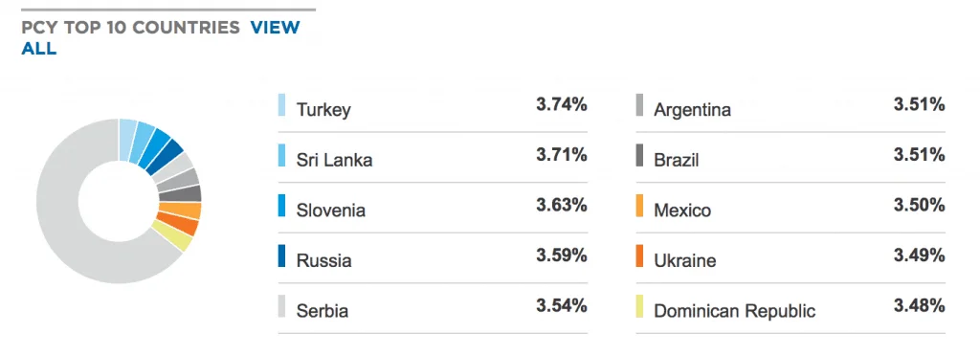
Task: Click the Mexico orange legend swatch
Action: click(x=639, y=206)
